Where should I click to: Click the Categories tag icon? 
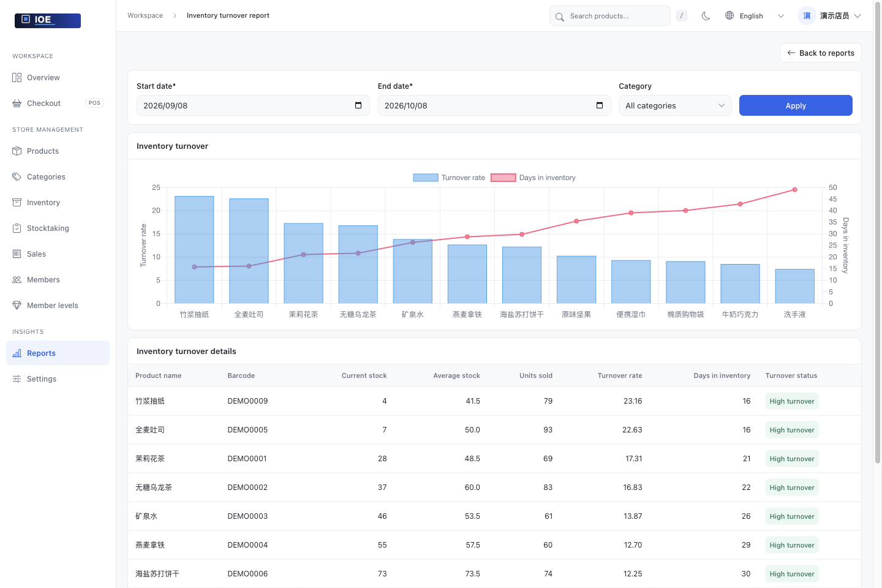[17, 177]
